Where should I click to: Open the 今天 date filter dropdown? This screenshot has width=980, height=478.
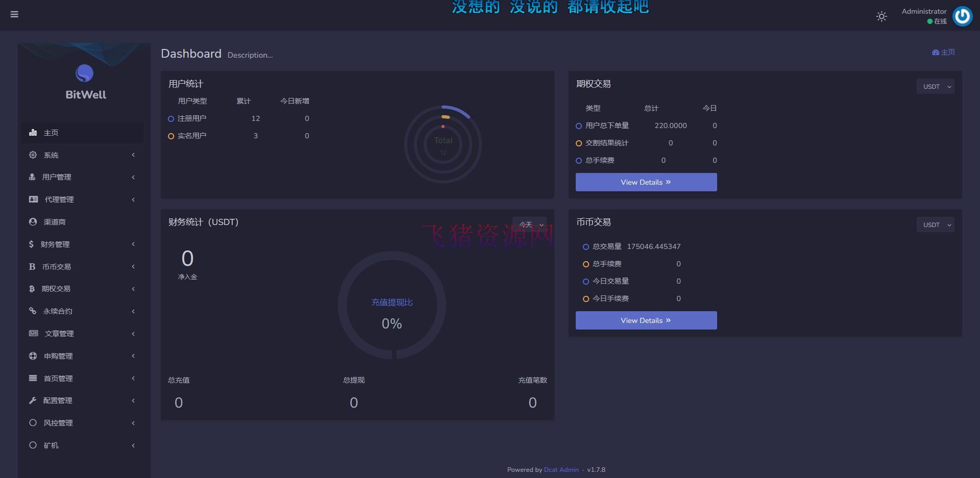coord(529,224)
